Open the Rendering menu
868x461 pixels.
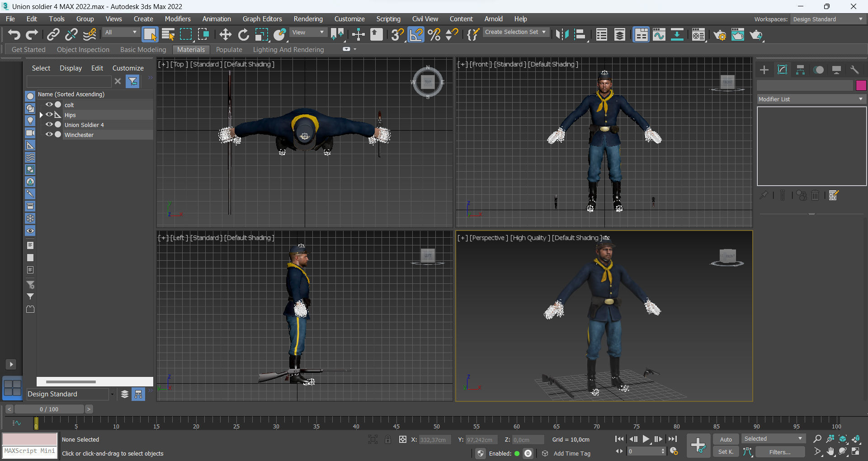[x=308, y=19]
